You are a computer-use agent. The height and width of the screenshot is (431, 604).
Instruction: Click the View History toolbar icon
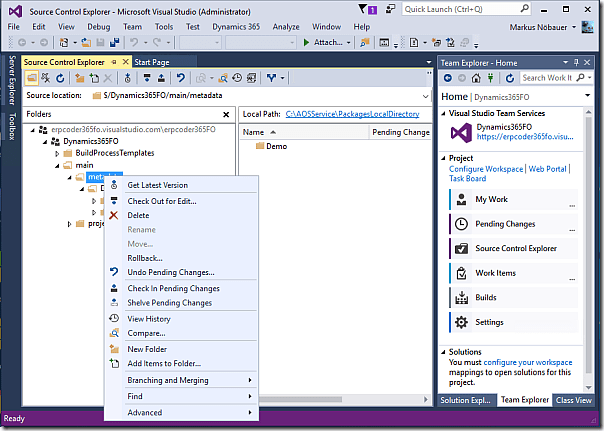tap(237, 78)
